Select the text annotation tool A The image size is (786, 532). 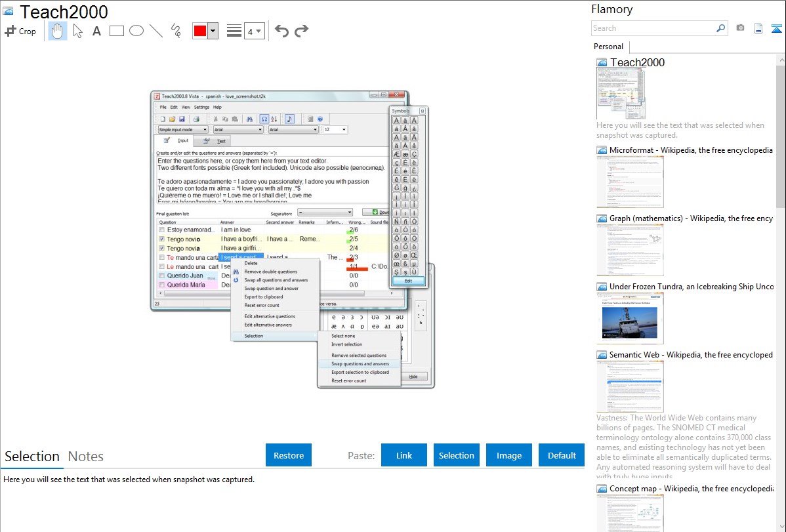pyautogui.click(x=96, y=31)
